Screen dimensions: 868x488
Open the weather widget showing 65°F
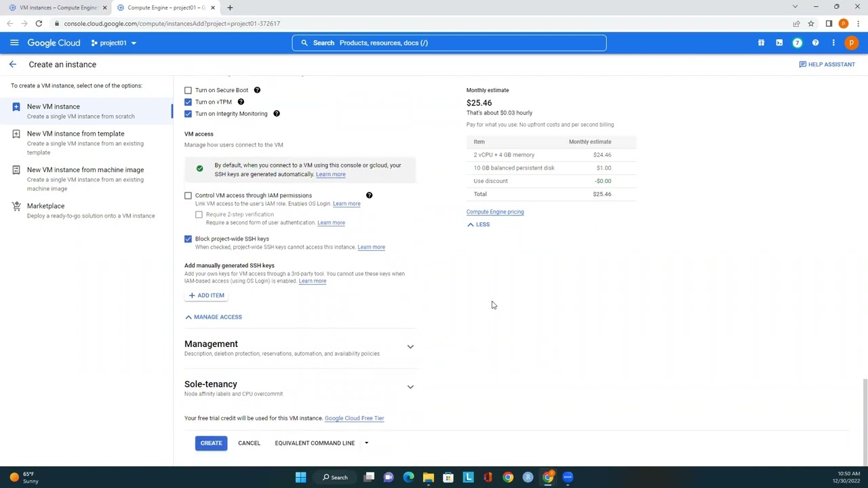[24, 477]
